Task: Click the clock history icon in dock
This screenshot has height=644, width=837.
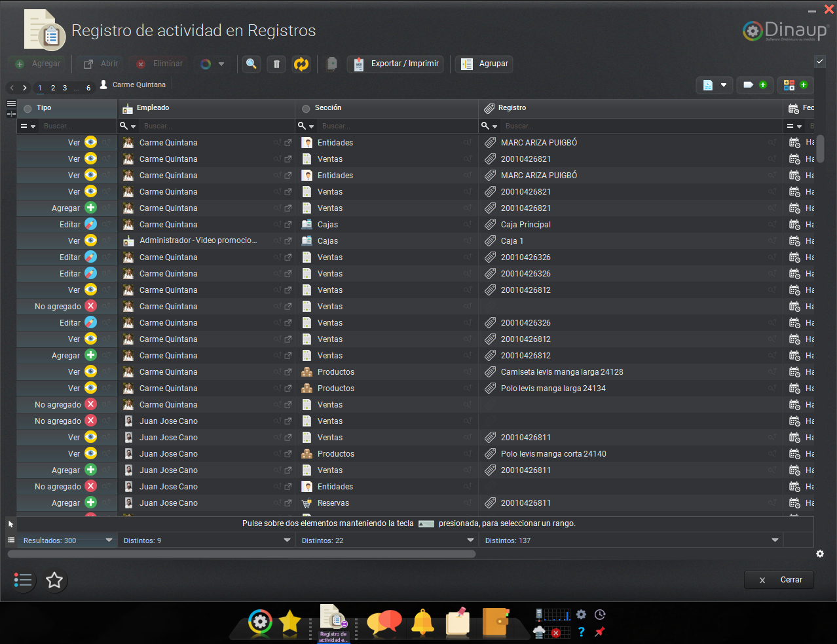Action: tap(600, 615)
